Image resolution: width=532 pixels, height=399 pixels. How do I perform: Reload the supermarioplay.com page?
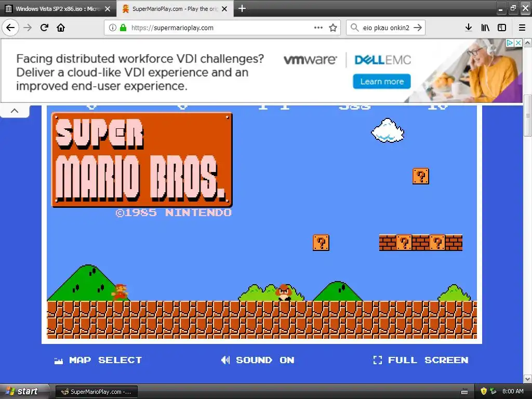pos(45,28)
